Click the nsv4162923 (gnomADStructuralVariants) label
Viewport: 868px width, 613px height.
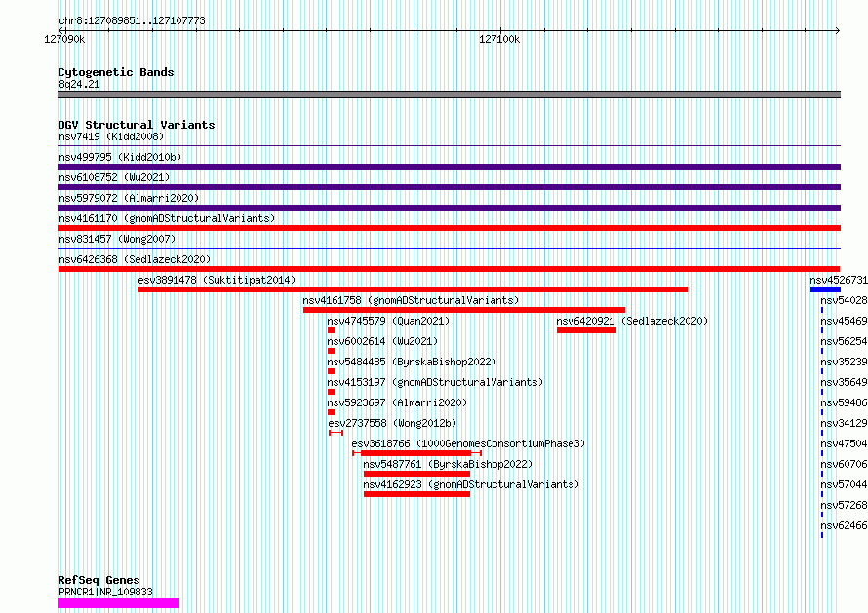point(471,484)
